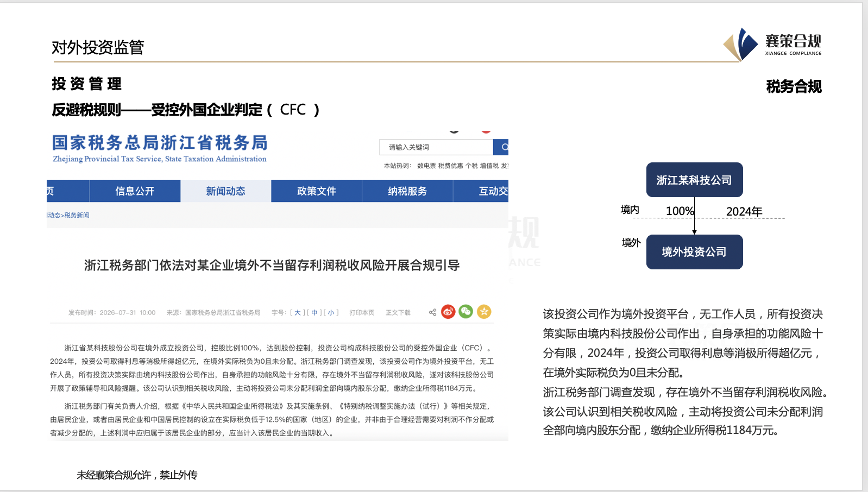Screen dimensions: 868x492
Task: Share the article via green WeChat icon
Action: pyautogui.click(x=466, y=312)
